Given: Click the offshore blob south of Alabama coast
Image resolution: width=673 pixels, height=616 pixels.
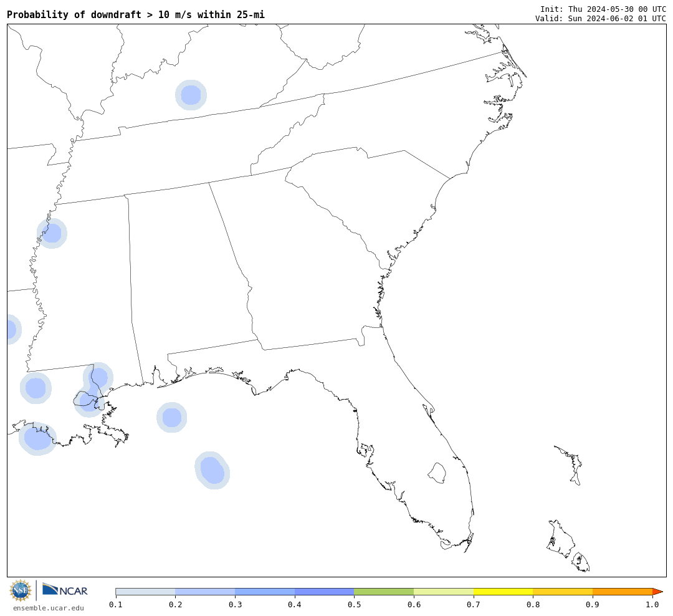Looking at the screenshot, I should click(172, 417).
